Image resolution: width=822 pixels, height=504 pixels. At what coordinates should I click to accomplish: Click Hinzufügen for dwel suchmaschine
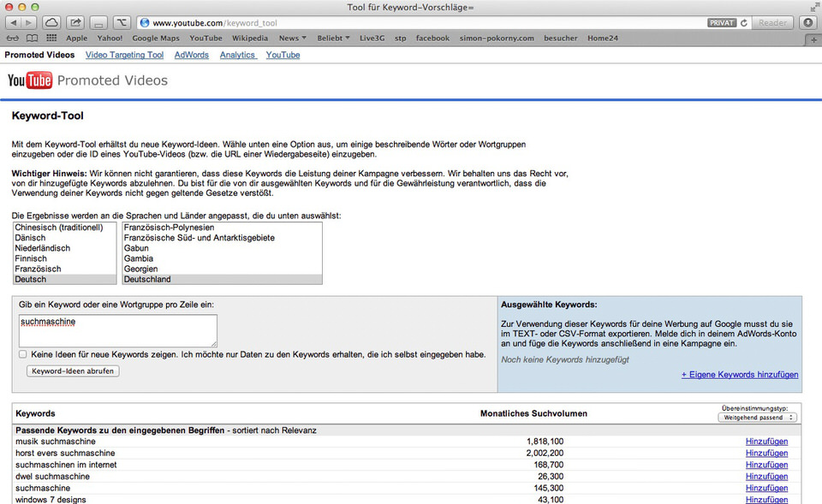coord(766,477)
